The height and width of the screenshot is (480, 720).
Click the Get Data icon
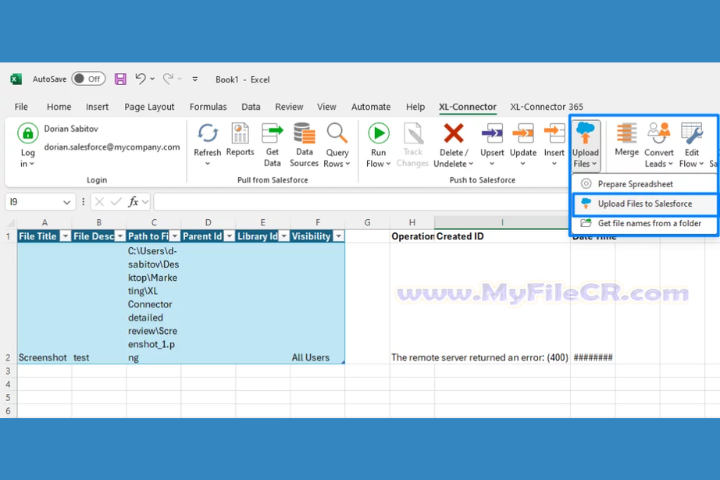pyautogui.click(x=272, y=134)
